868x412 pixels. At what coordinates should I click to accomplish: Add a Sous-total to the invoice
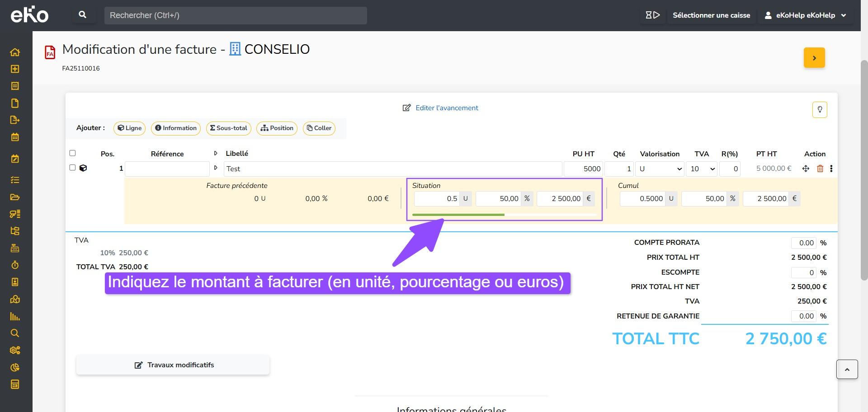click(229, 128)
